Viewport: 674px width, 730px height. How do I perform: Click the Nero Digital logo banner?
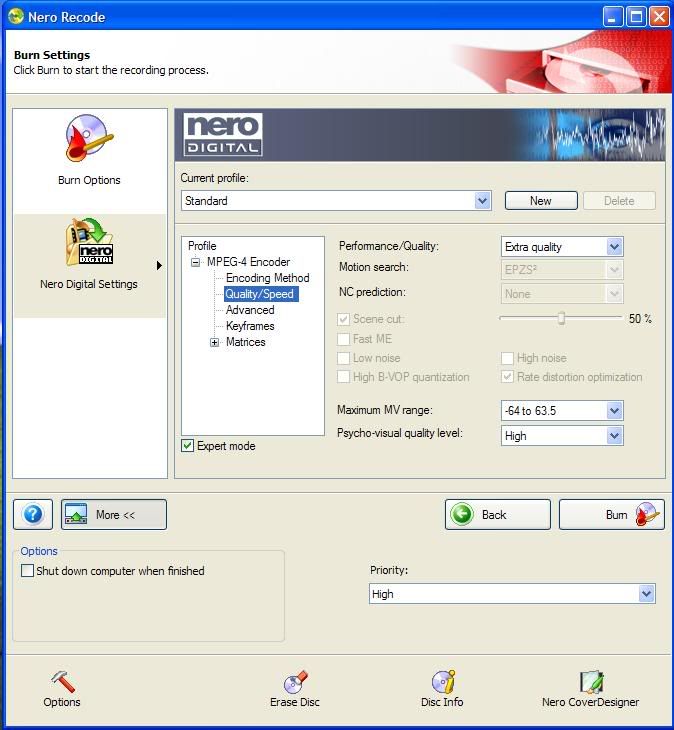[223, 135]
